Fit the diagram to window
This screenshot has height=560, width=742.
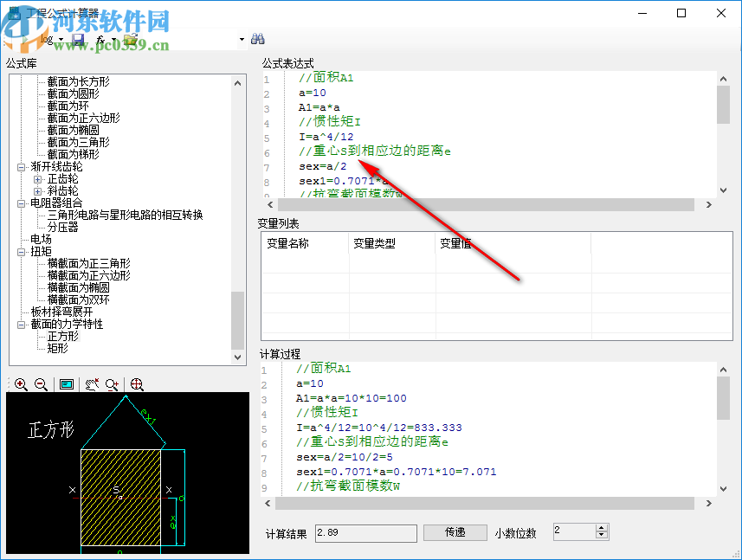point(67,384)
